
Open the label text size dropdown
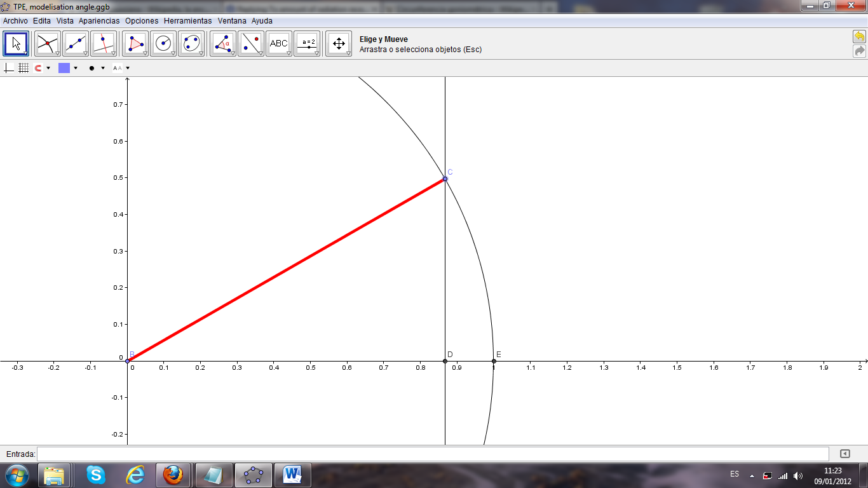click(128, 68)
